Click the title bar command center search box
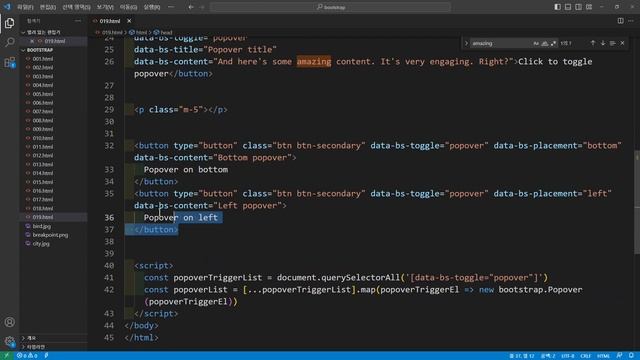This screenshot has height=360, width=640. 331,7
